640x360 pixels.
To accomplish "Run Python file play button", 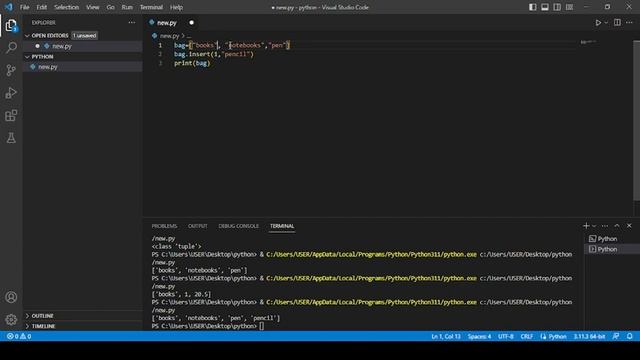I will point(598,23).
